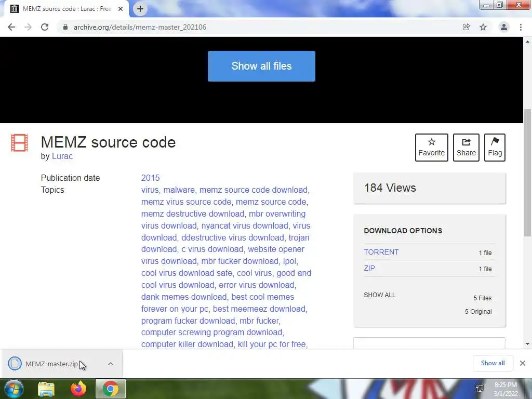Image resolution: width=532 pixels, height=399 pixels.
Task: Open Windows Explorer from the taskbar
Action: point(46,389)
